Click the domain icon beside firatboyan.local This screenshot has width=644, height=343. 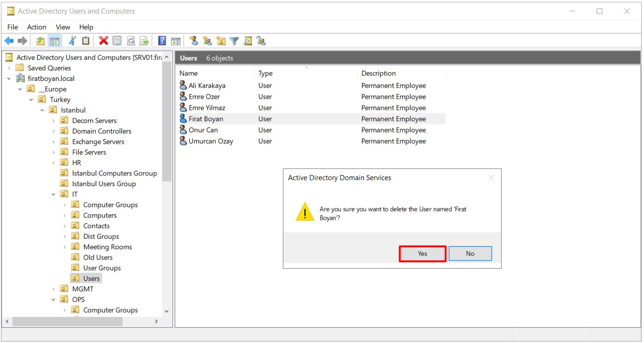[x=21, y=78]
